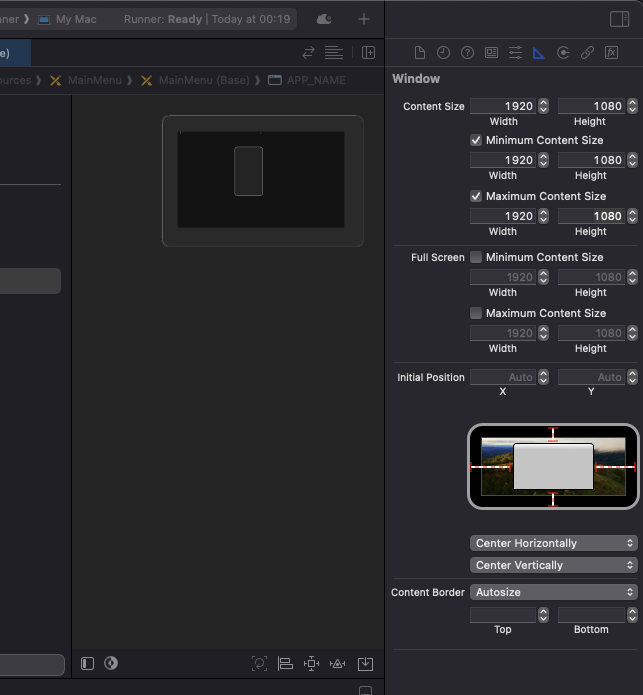The height and width of the screenshot is (695, 643).
Task: Switch to the Attributes inspector
Action: pos(515,53)
